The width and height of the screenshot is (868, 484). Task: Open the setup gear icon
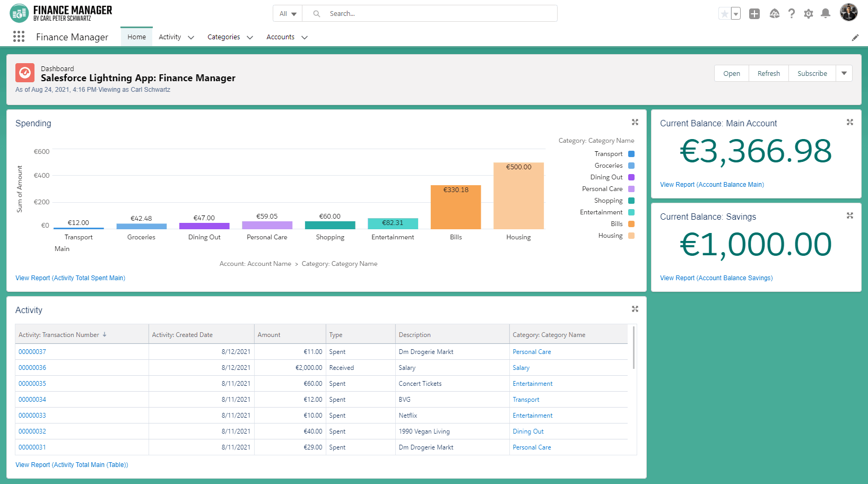coord(809,14)
